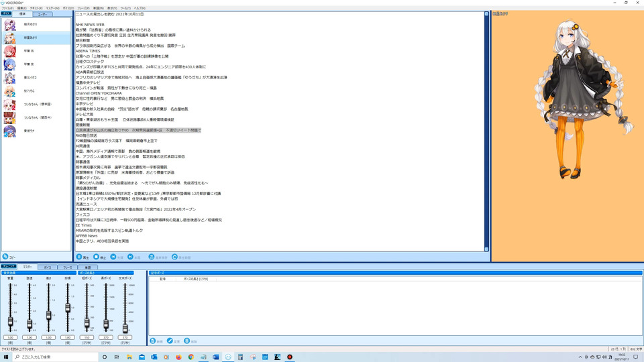This screenshot has height=362, width=644.
Task: Click the Windows taskbar search box
Action: pyautogui.click(x=56, y=357)
